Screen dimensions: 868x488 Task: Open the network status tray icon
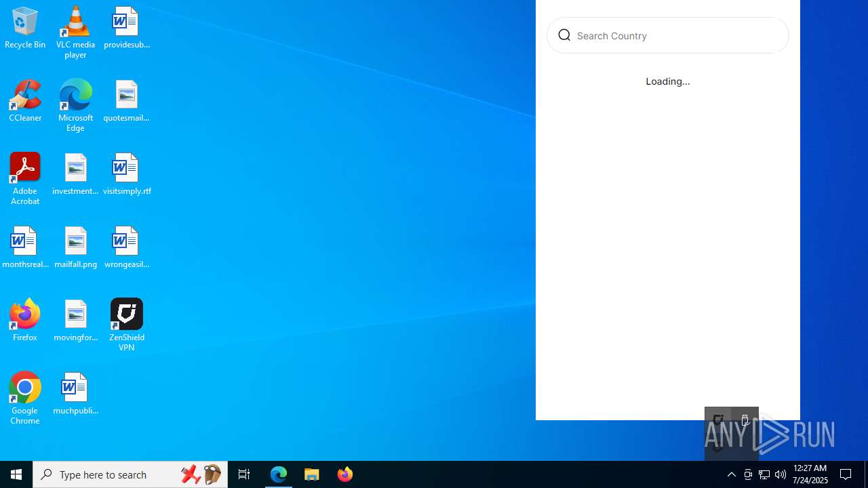[x=764, y=474]
